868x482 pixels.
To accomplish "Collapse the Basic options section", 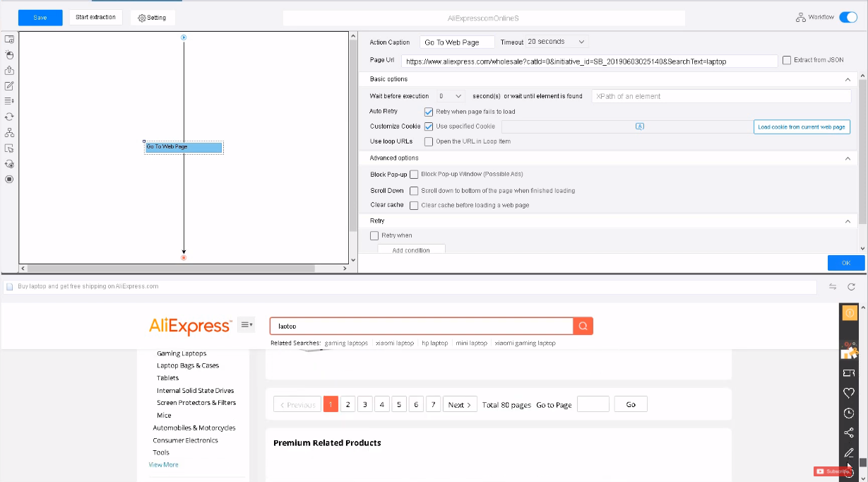I will point(848,79).
